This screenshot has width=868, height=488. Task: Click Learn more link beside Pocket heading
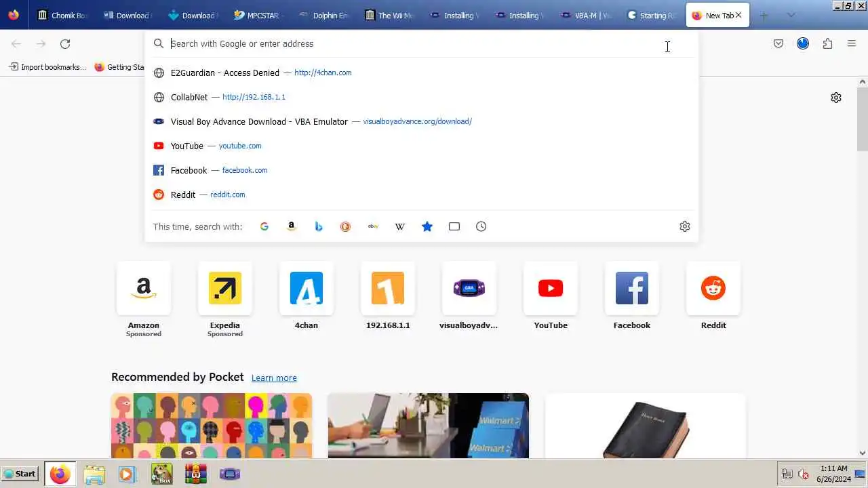coord(274,378)
